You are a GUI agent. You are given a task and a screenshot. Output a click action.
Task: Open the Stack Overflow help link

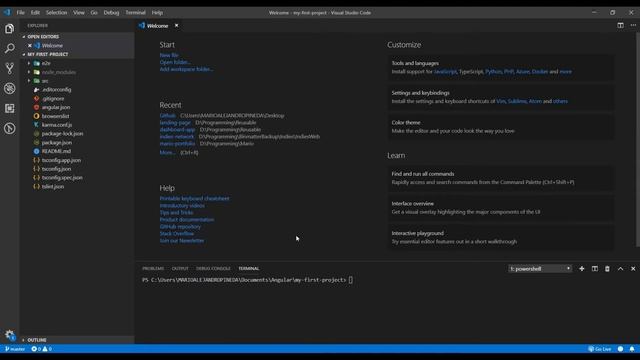tap(177, 233)
